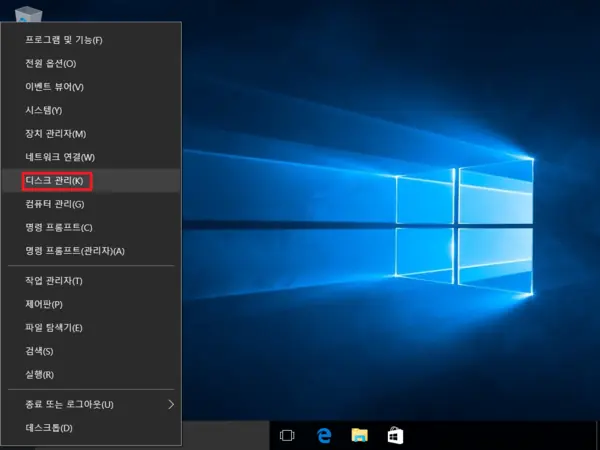The image size is (600, 450).
Task: Launch Microsoft Edge browser from taskbar
Action: pos(324,435)
